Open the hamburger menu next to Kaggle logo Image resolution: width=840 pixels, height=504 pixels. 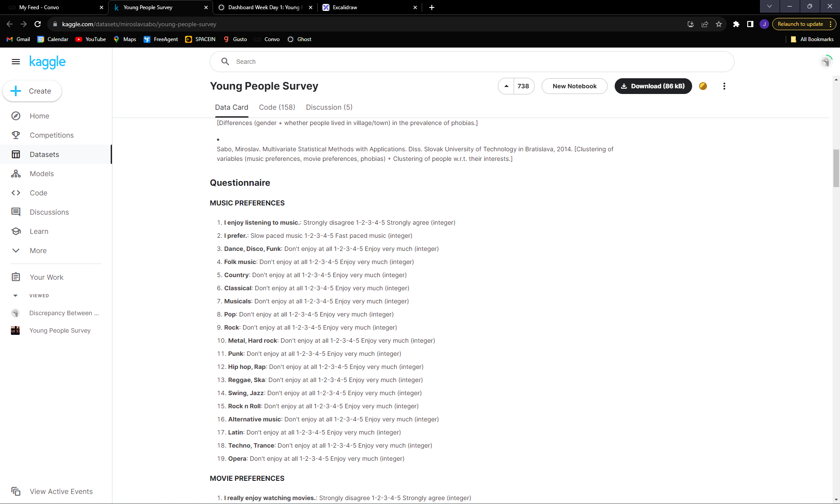coord(16,62)
